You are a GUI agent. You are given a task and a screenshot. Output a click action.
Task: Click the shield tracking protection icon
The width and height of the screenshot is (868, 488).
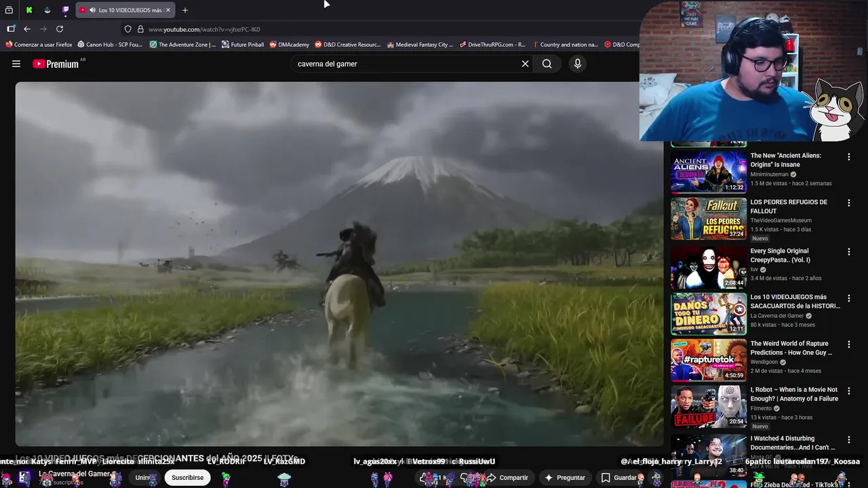coord(128,29)
